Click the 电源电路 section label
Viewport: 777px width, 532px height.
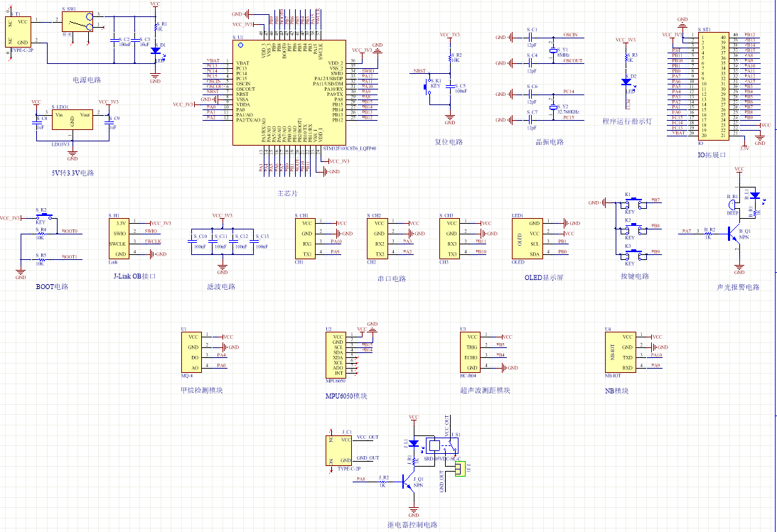[87, 80]
